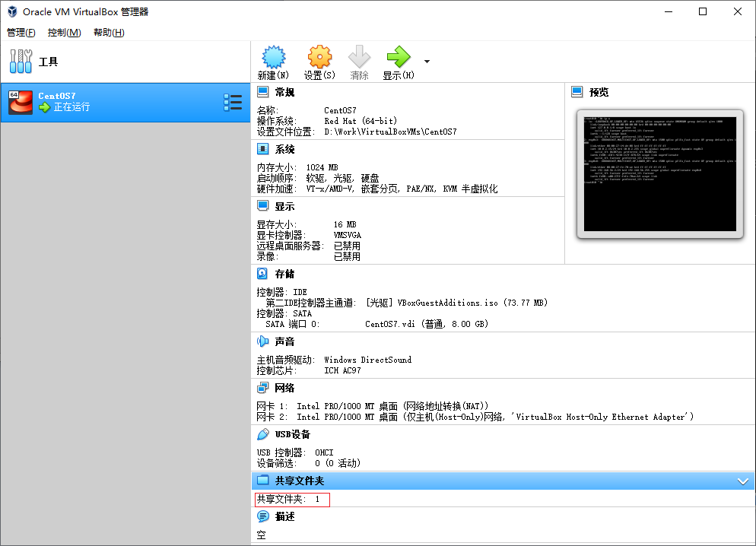
Task: Click the 清除 discard arrow icon
Action: click(x=359, y=57)
